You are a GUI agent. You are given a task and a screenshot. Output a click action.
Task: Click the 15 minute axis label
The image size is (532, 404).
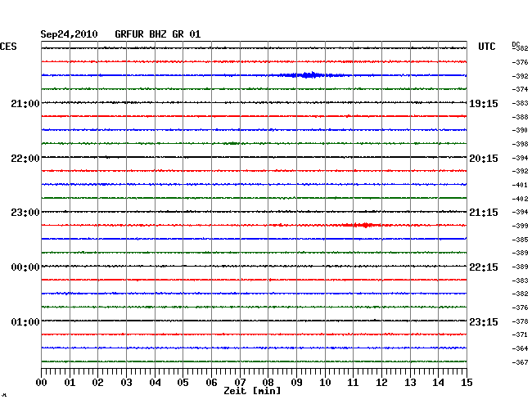467,382
